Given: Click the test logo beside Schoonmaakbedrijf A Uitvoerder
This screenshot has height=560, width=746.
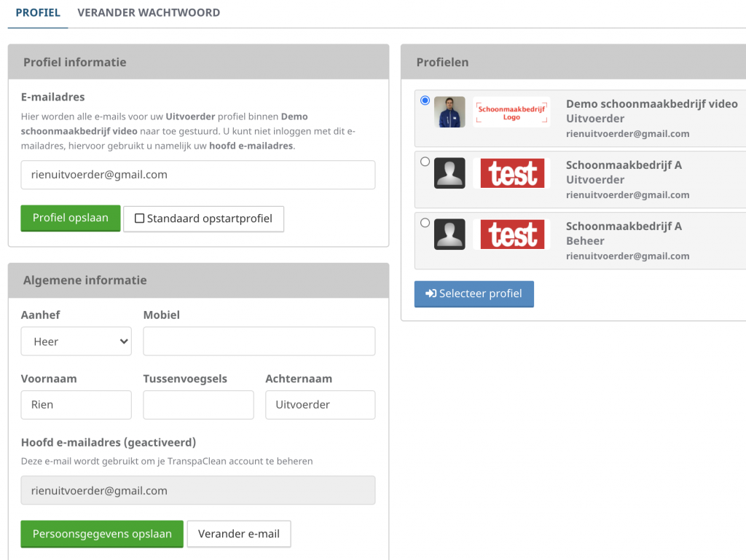Looking at the screenshot, I should click(513, 173).
